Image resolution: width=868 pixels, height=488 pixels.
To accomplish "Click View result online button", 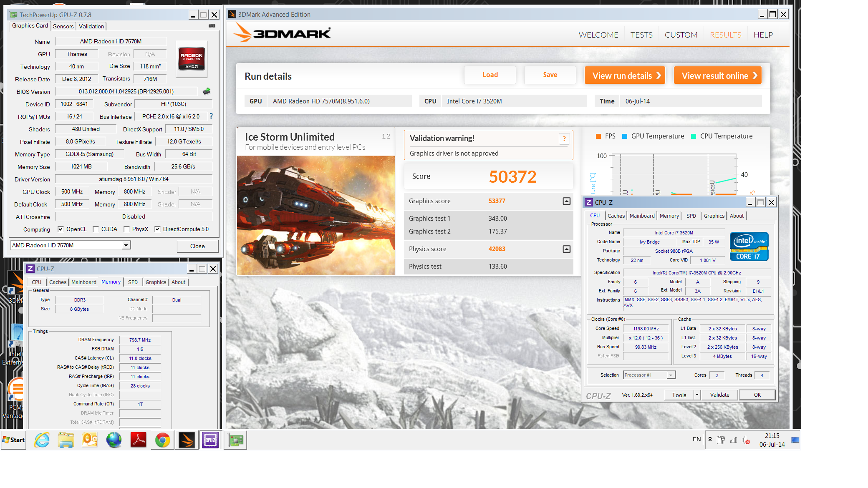I will 718,75.
